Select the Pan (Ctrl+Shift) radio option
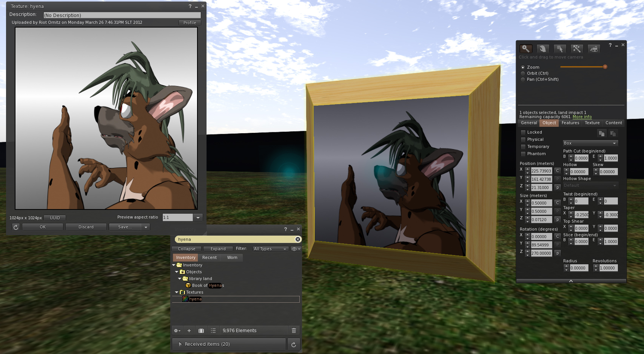 (523, 79)
